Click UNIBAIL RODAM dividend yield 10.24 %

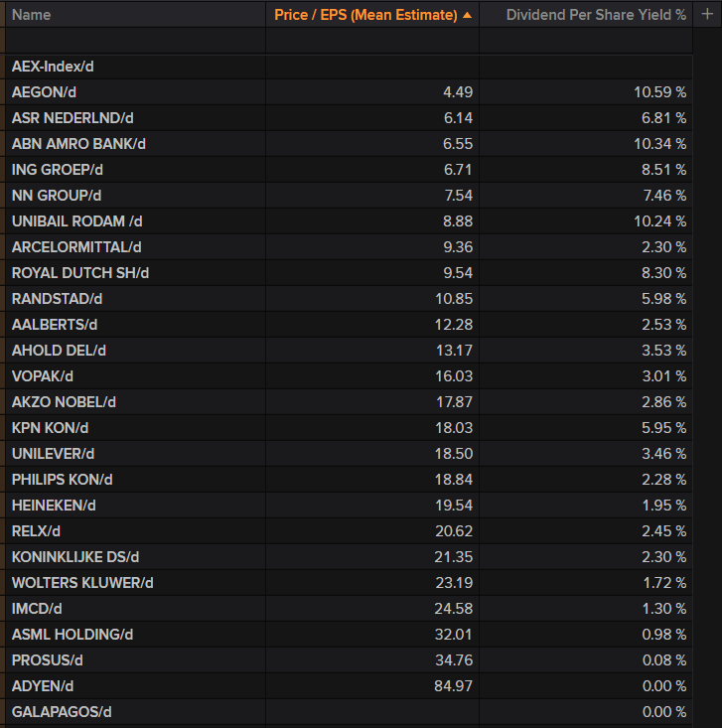[660, 221]
